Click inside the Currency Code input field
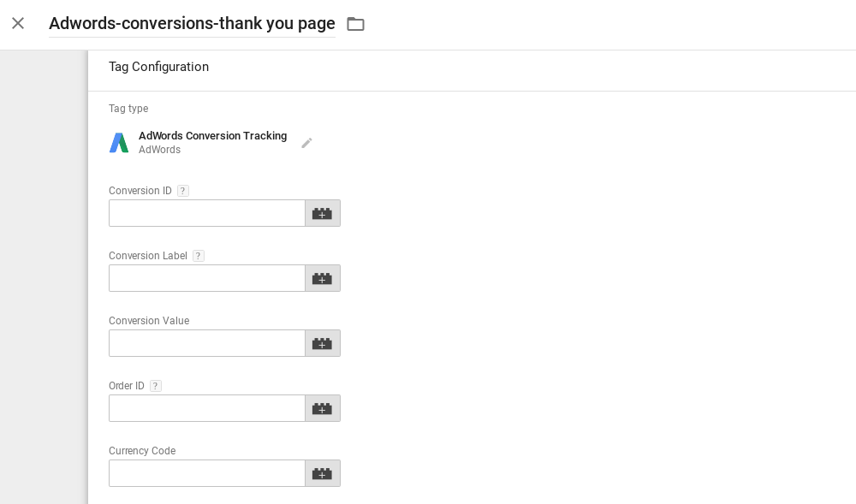The width and height of the screenshot is (856, 504). 206,473
